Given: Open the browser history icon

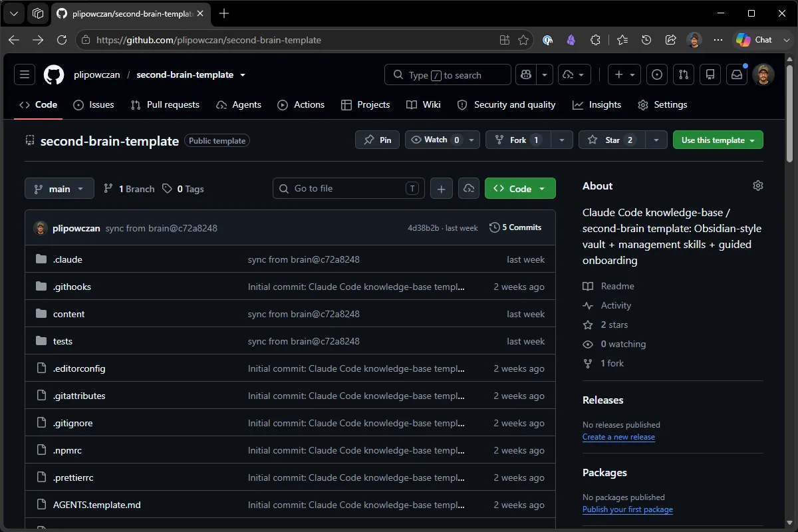Looking at the screenshot, I should click(x=646, y=40).
